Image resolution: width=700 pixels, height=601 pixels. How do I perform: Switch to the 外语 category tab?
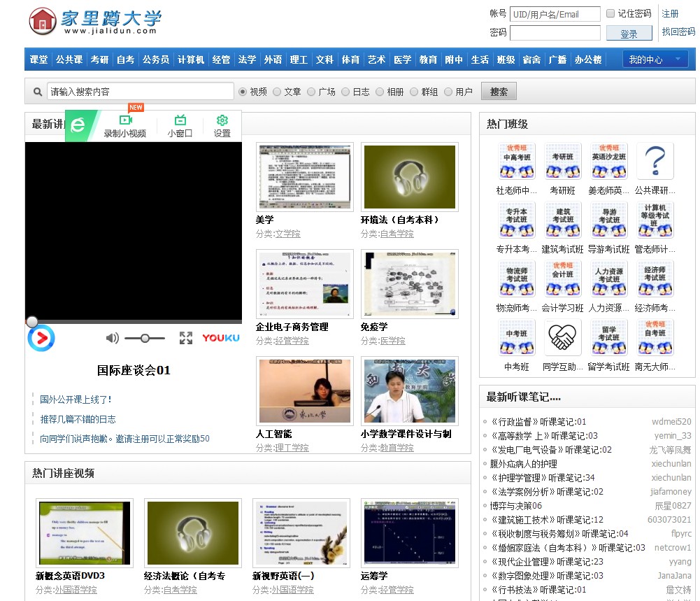(272, 59)
